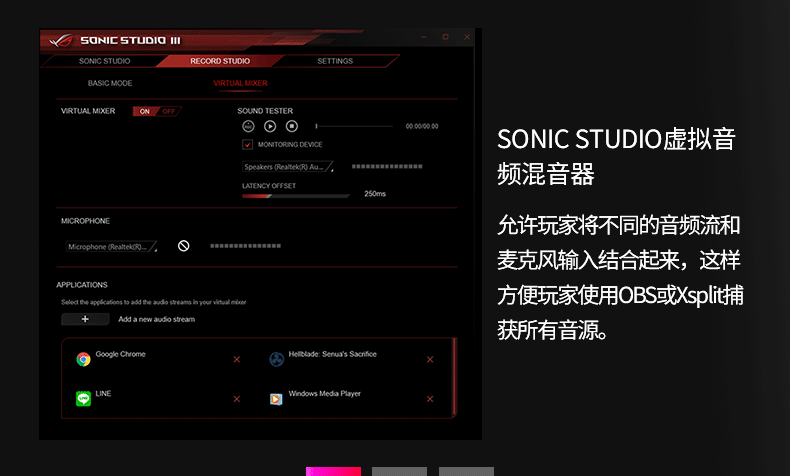Open the Record Studio tab
The image size is (790, 476).
(x=220, y=61)
